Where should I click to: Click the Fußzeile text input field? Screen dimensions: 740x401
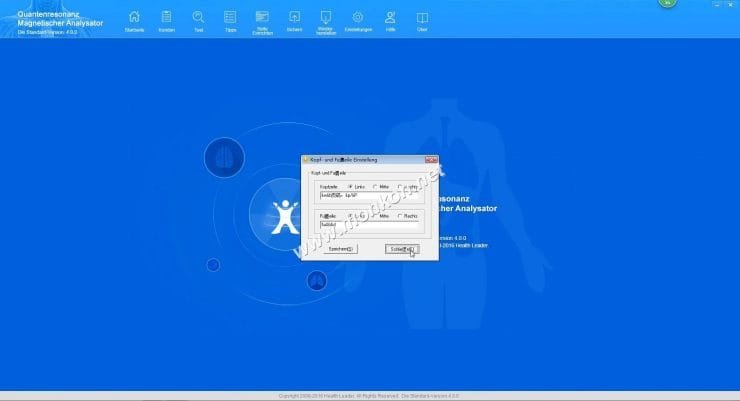click(369, 225)
